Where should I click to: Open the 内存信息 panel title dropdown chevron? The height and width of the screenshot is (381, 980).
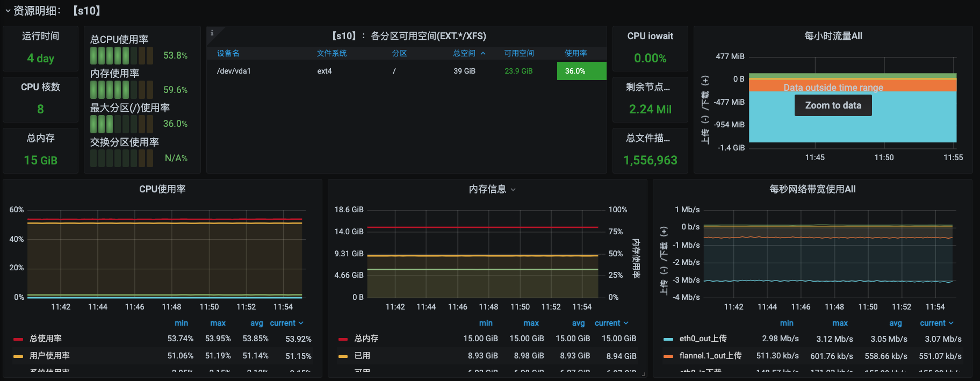(513, 190)
